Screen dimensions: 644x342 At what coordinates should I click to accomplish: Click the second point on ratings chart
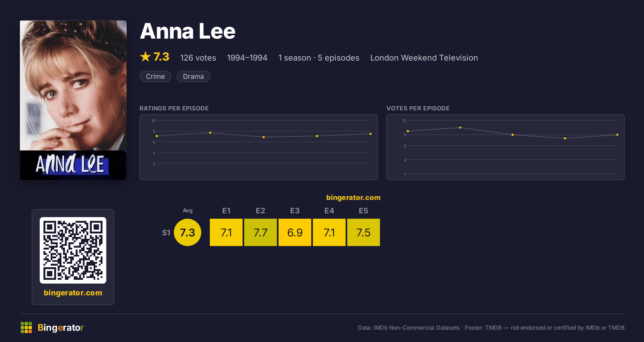[210, 133]
